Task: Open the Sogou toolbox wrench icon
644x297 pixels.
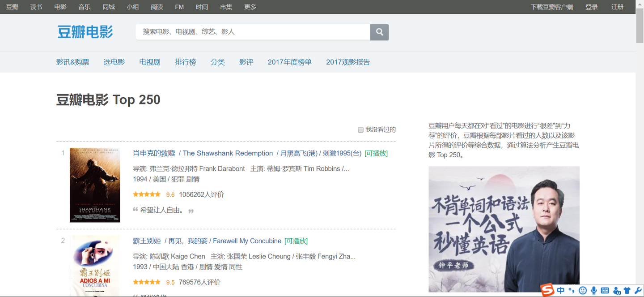Action: [638, 291]
